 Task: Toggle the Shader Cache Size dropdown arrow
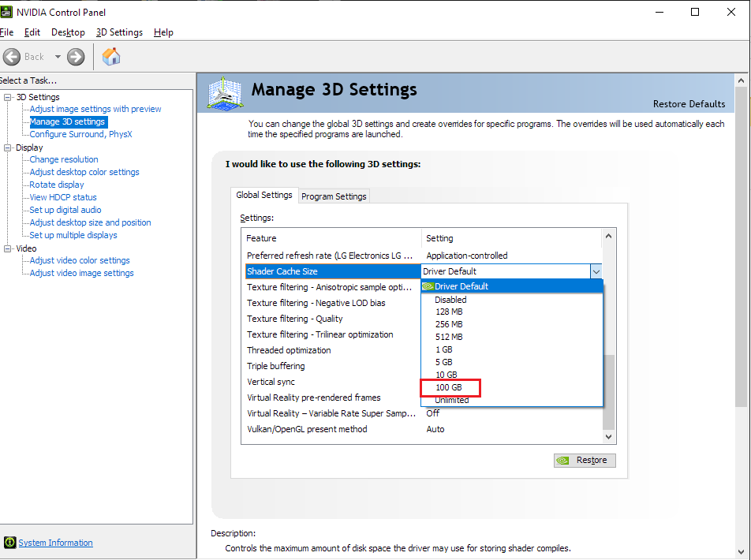tap(596, 271)
